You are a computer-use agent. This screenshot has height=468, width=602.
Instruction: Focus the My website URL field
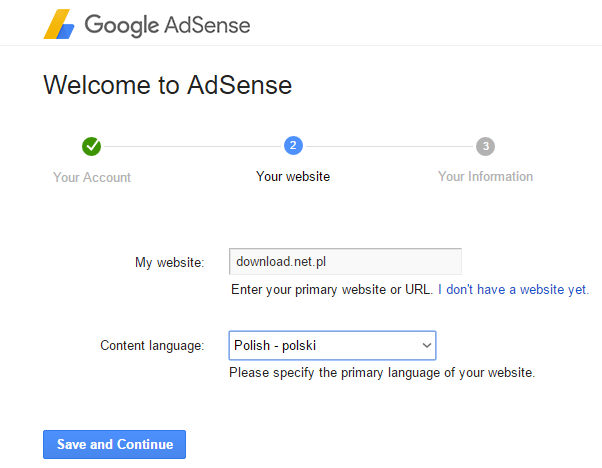pos(345,261)
